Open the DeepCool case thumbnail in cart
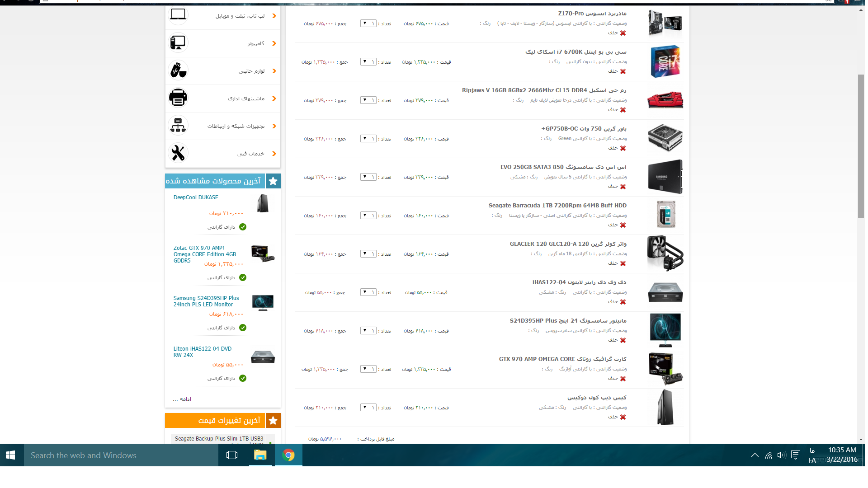 (x=665, y=407)
